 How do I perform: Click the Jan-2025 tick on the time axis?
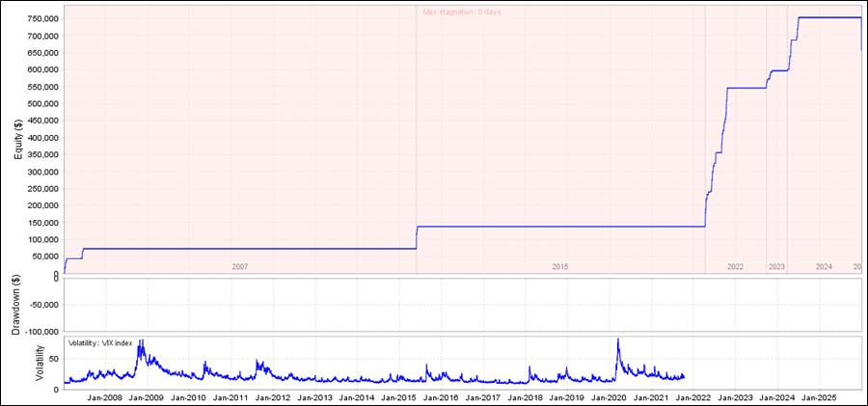[820, 396]
